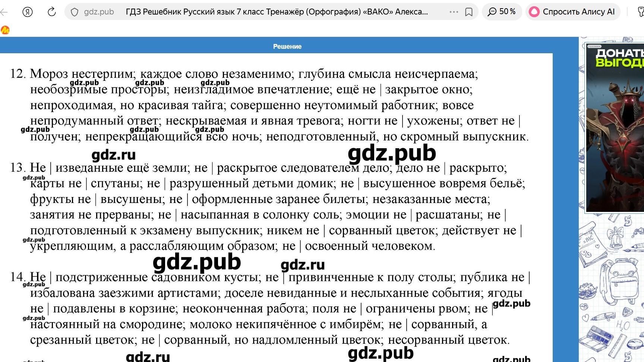Open the 50 % zoom indicator
Viewport: 644px width, 362px height.
[x=502, y=12]
